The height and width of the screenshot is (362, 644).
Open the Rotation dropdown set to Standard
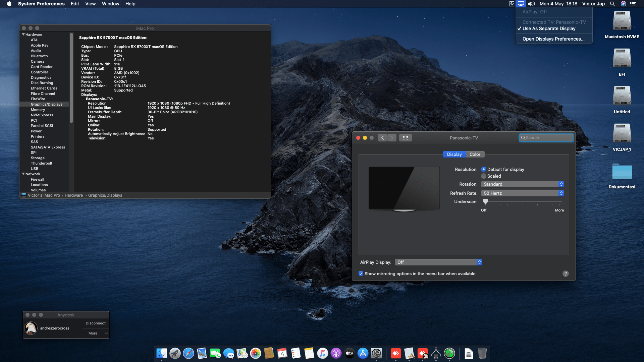pyautogui.click(x=522, y=184)
